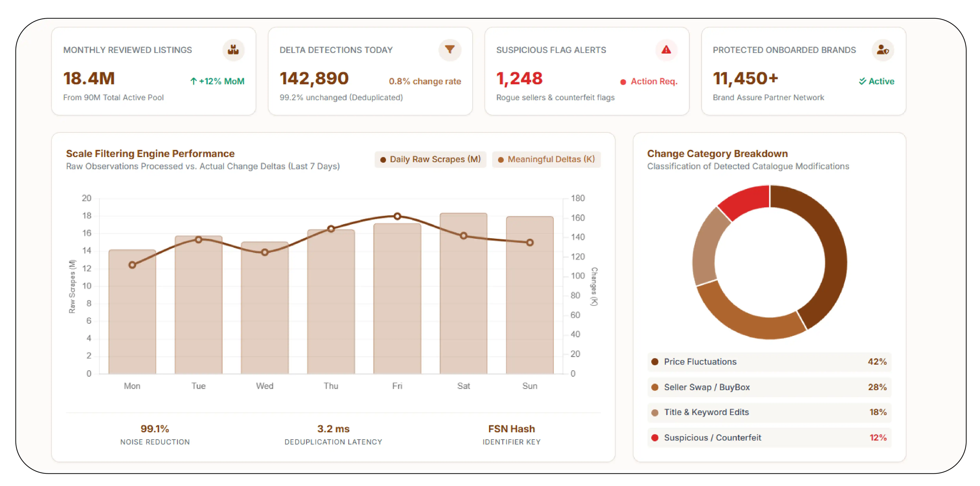Click the Sun bar in the chart

click(530, 295)
